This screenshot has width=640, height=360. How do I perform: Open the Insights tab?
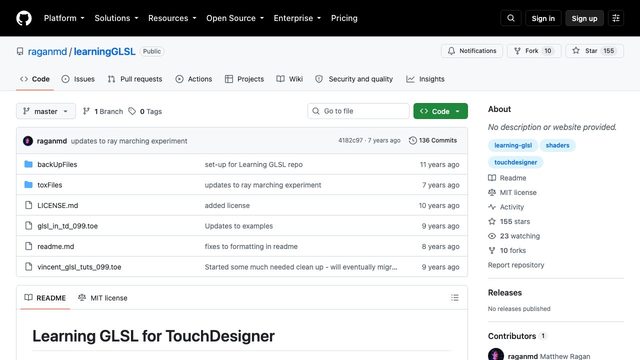[425, 79]
